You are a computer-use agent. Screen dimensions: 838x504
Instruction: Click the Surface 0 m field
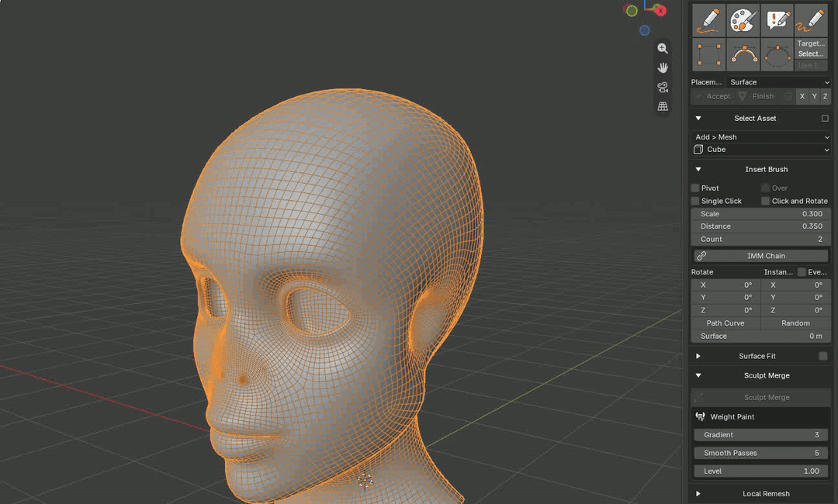tap(761, 336)
